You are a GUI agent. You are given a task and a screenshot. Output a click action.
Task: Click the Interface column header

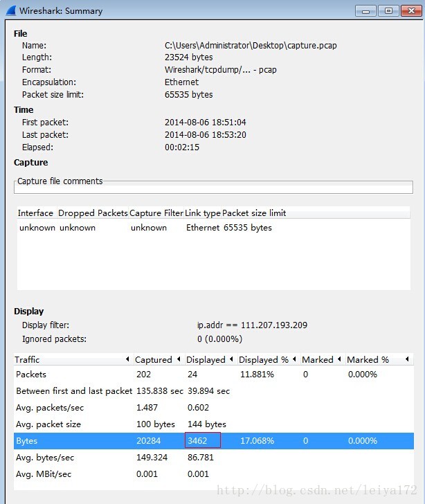point(36,213)
